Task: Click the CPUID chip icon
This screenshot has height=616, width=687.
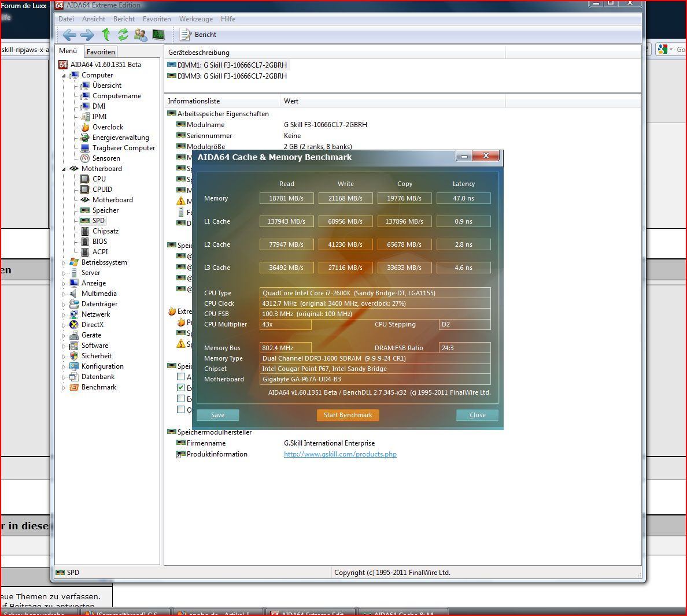Action: click(85, 190)
